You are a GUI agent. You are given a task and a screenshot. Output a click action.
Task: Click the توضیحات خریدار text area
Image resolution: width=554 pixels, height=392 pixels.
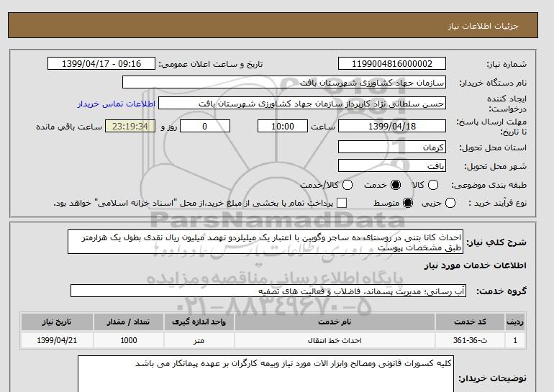click(265, 374)
